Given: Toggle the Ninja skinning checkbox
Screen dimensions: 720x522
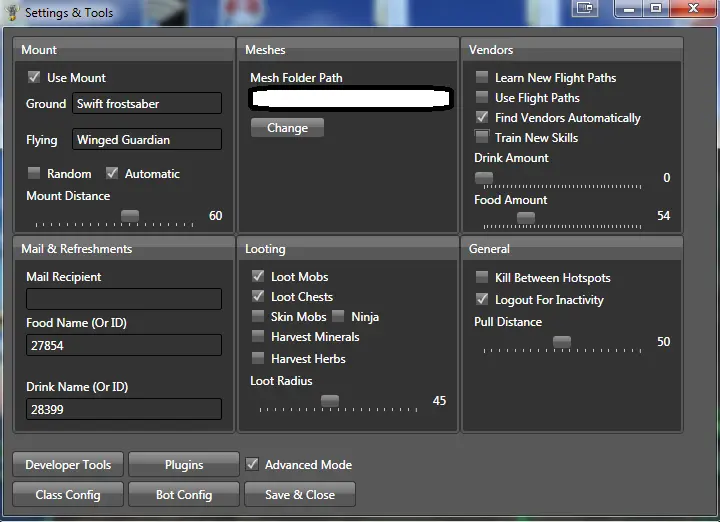Looking at the screenshot, I should (x=338, y=317).
